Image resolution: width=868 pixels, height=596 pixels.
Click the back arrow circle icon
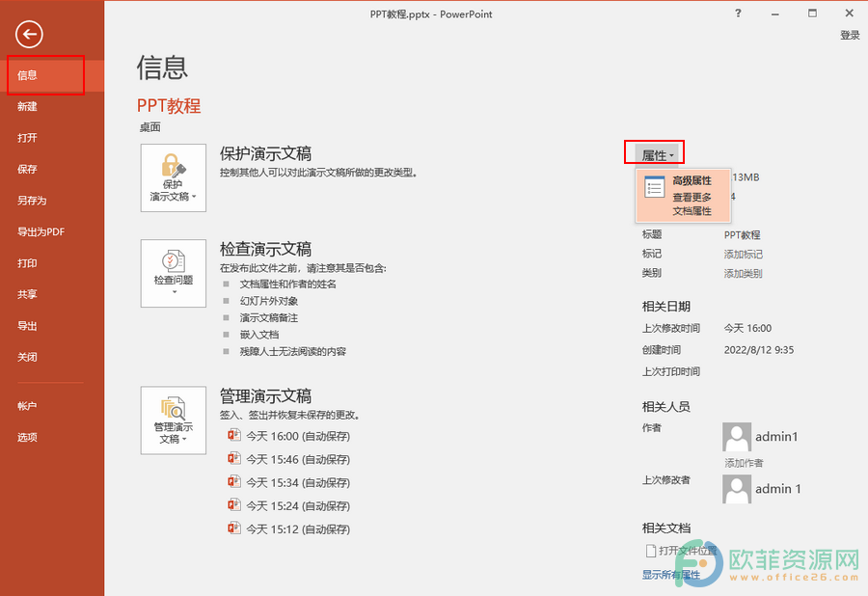(29, 35)
